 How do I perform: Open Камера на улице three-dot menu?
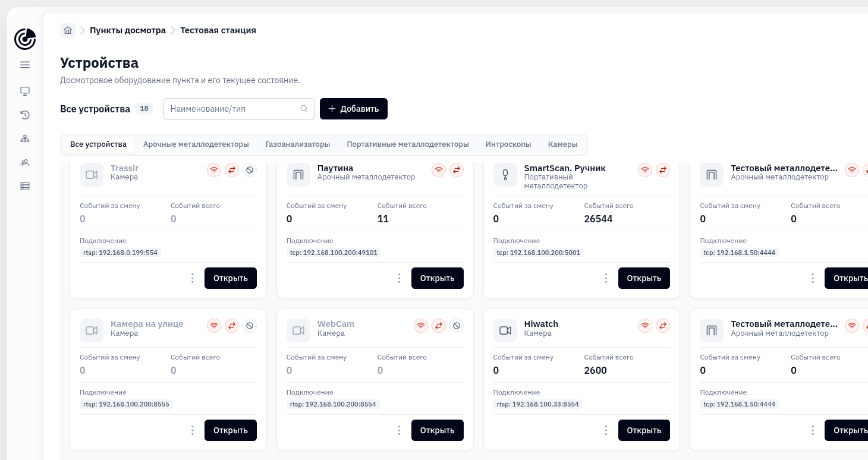[192, 430]
